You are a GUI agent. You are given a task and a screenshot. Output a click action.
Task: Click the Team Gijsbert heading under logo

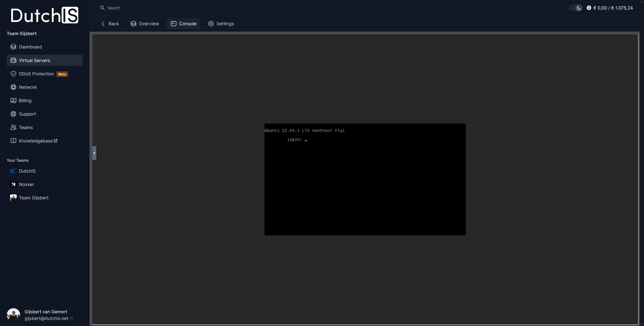[x=22, y=34]
